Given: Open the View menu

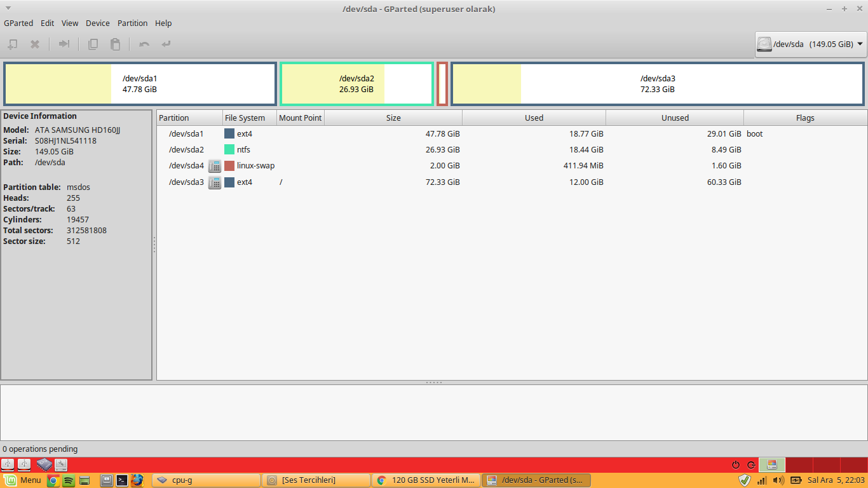Looking at the screenshot, I should click(x=70, y=23).
